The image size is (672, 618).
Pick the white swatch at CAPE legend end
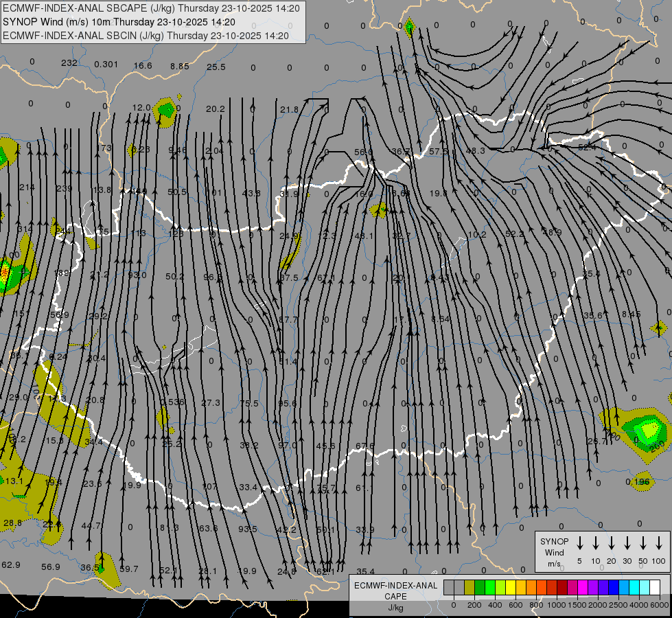click(x=654, y=587)
